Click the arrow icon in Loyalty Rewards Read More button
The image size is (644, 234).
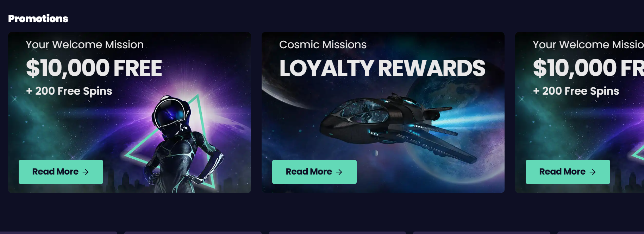click(339, 172)
